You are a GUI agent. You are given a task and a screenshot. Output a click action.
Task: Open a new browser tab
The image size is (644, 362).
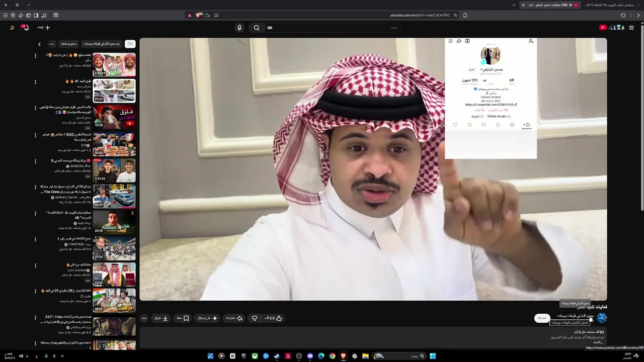point(514,5)
